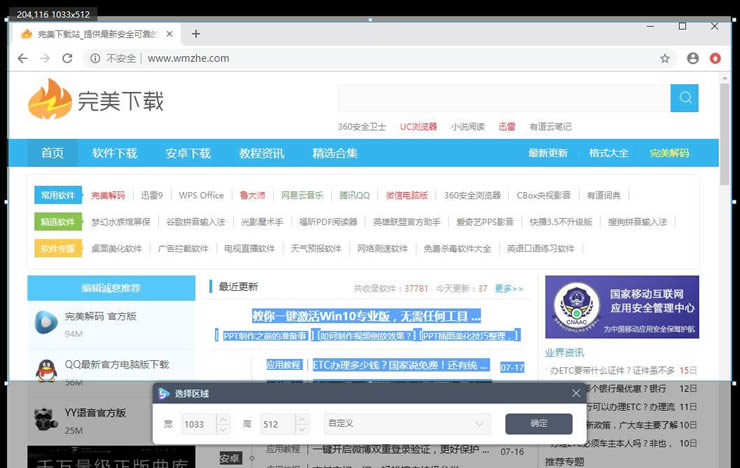The height and width of the screenshot is (468, 740).
Task: Confirm selection with 确定 button
Action: [538, 424]
